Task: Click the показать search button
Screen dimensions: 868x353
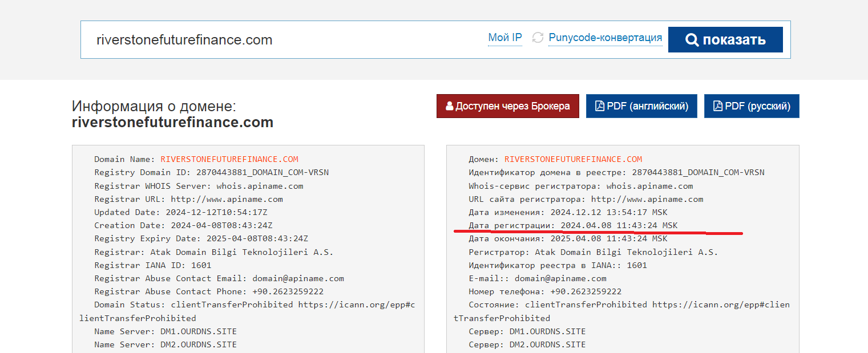Action: point(725,40)
